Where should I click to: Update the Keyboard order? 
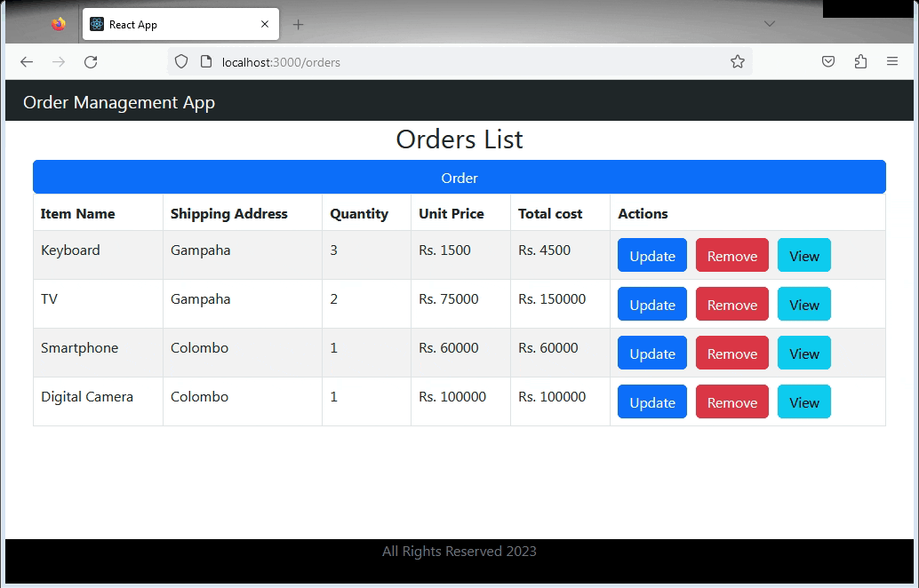click(651, 255)
